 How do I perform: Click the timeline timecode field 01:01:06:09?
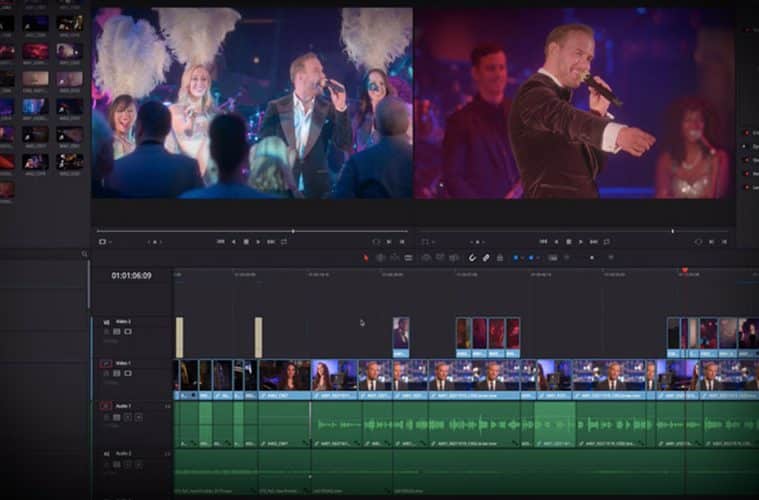131,275
